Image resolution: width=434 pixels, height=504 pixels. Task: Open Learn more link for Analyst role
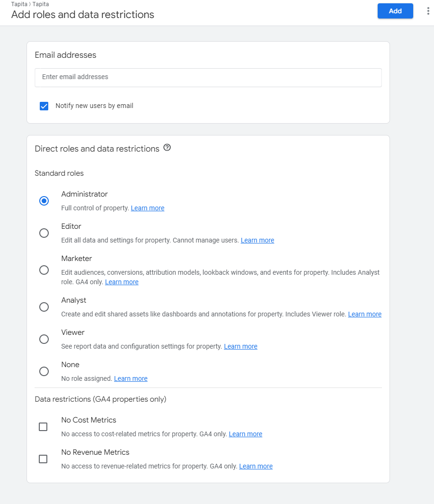(364, 314)
